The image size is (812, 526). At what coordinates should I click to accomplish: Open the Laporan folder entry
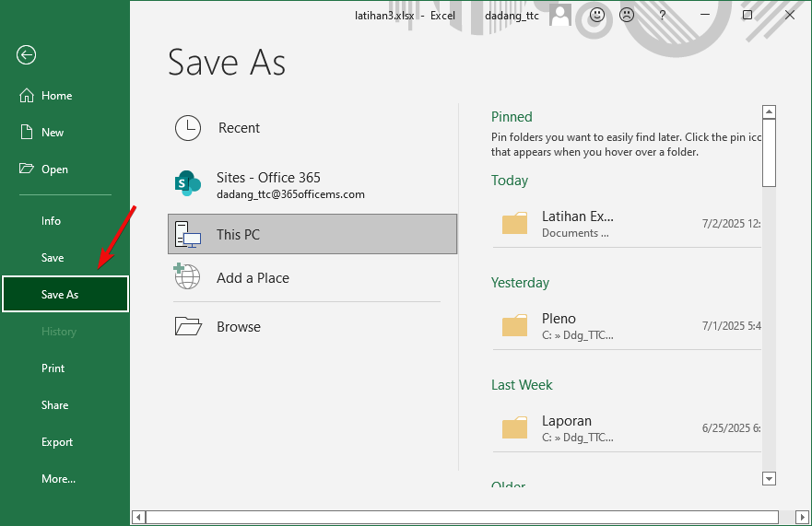pyautogui.click(x=627, y=428)
